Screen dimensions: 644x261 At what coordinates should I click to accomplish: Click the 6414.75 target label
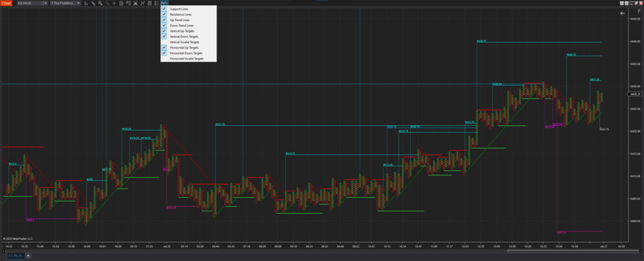(290, 154)
